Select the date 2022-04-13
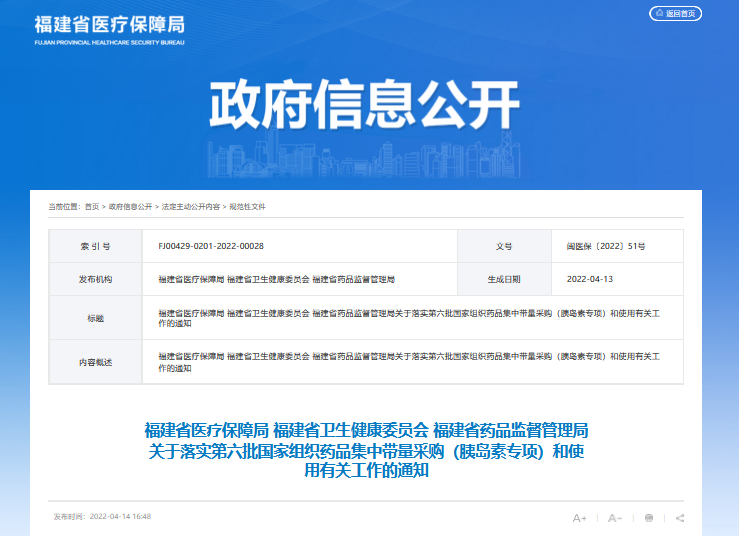Image resolution: width=739 pixels, height=536 pixels. 590,279
